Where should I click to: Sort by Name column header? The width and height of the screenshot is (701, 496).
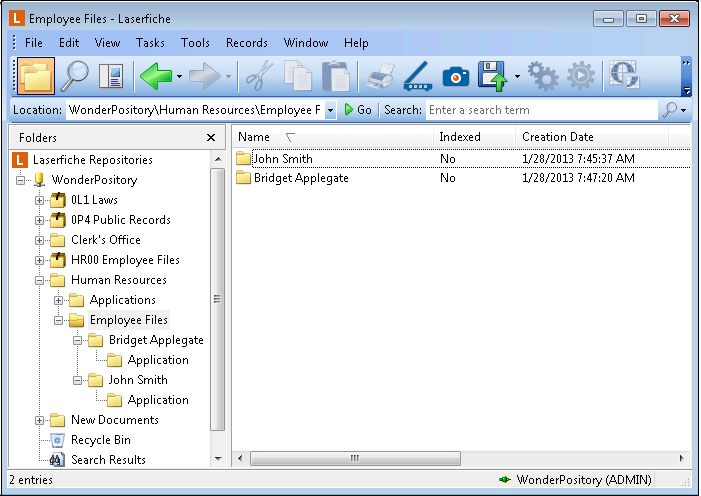click(333, 137)
